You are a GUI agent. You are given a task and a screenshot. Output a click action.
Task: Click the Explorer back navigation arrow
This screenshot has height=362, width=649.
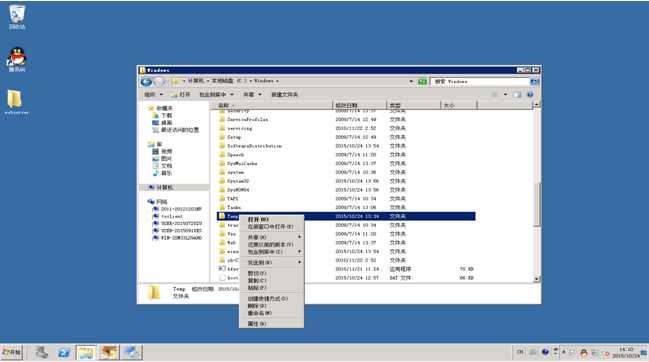coord(146,82)
